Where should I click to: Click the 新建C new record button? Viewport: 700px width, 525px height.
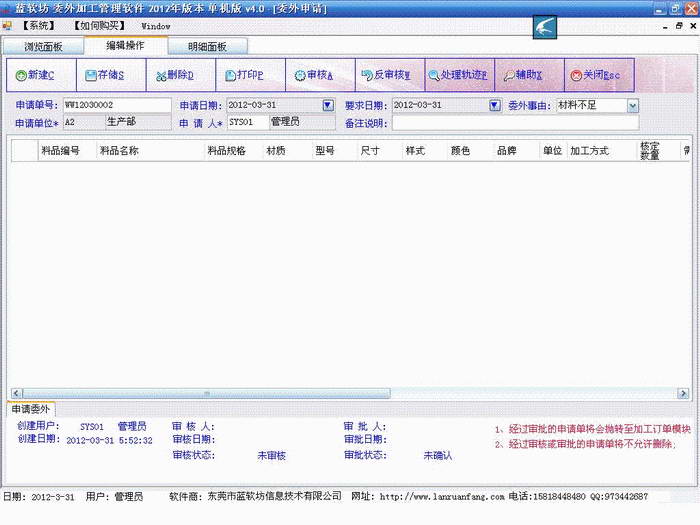42,75
